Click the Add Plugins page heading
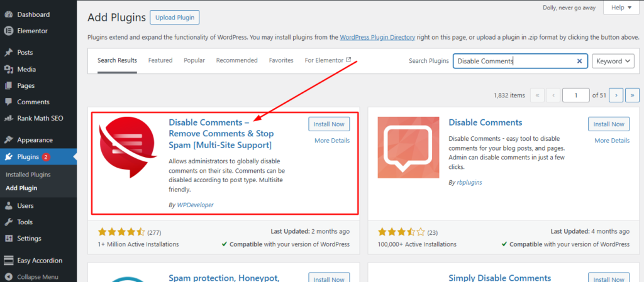This screenshot has height=282, width=644. coord(116,18)
